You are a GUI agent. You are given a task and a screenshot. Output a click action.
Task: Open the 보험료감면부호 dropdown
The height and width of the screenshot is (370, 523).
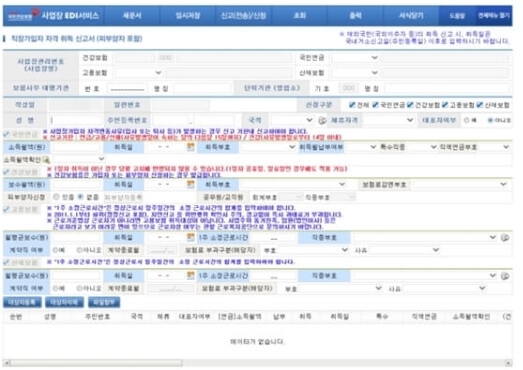(x=460, y=184)
